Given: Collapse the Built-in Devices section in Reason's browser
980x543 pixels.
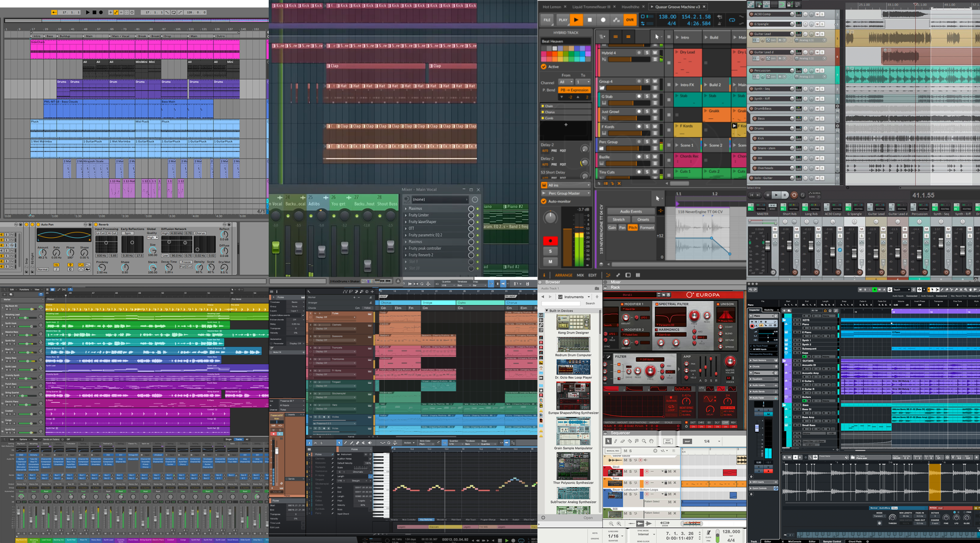Looking at the screenshot, I should click(546, 310).
